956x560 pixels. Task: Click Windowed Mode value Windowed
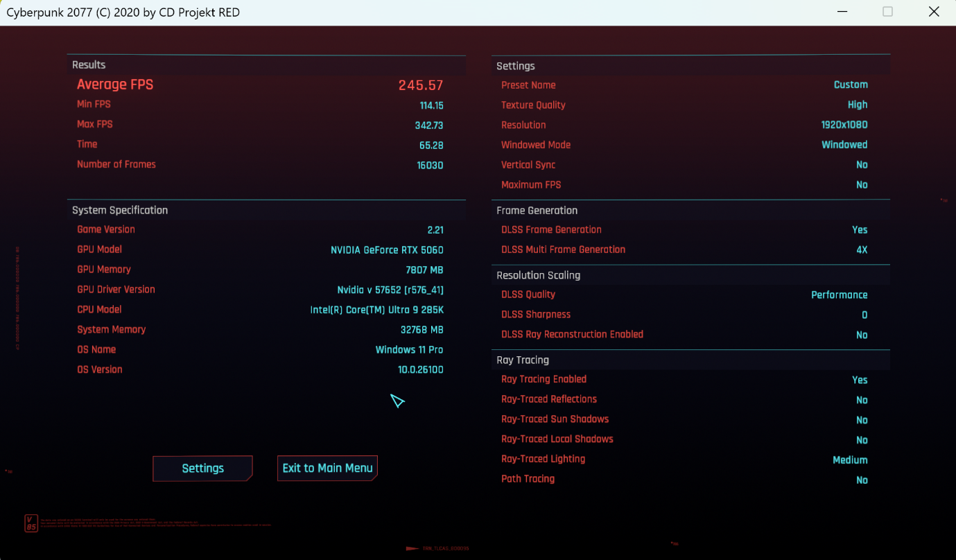click(844, 145)
